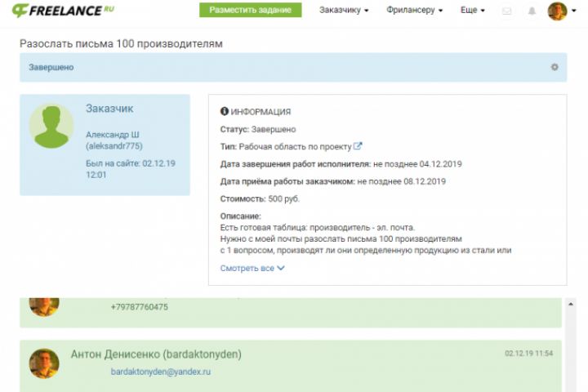The width and height of the screenshot is (588, 392).
Task: Open the Фрилансеру menu
Action: pos(414,10)
